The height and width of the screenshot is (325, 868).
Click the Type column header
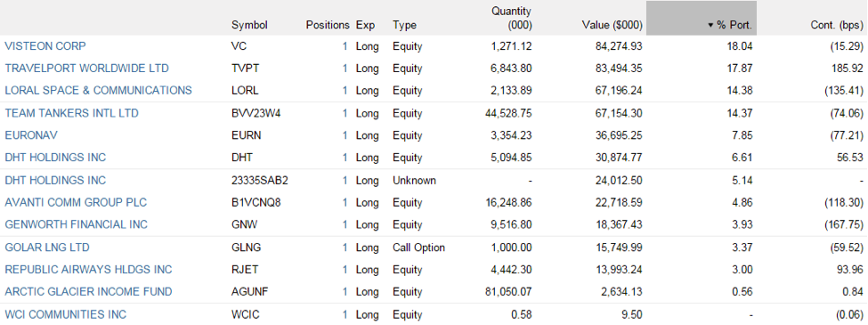coord(404,25)
